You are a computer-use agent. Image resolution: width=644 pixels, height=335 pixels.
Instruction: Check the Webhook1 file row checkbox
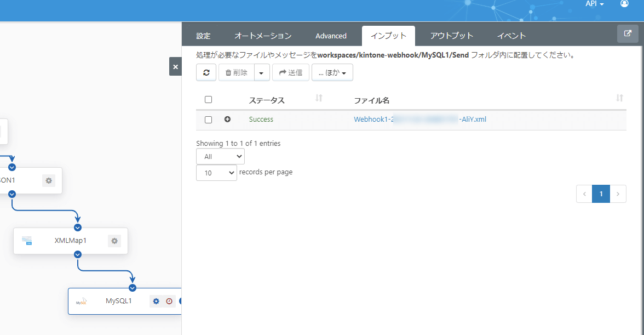208,120
